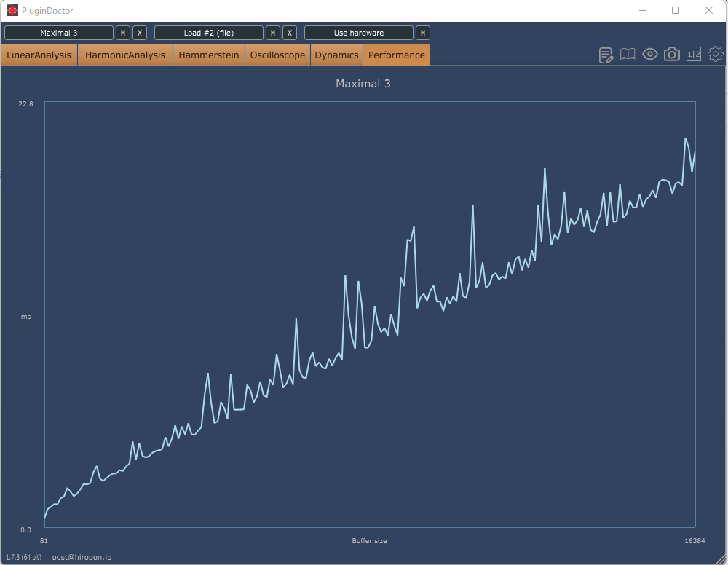Click the Maximal 3 plugin slot
This screenshot has width=728, height=565.
(x=59, y=33)
